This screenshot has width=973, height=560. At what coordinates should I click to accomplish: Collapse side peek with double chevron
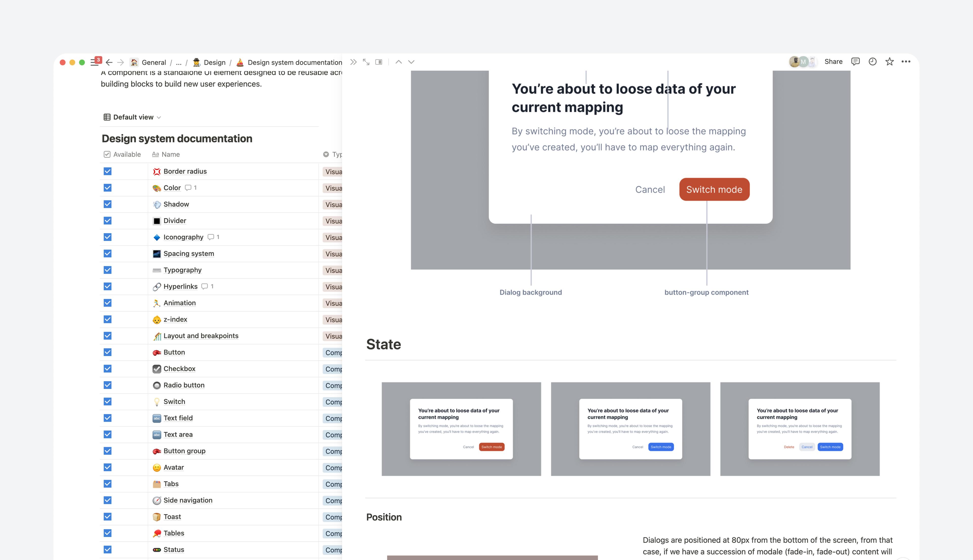[353, 62]
